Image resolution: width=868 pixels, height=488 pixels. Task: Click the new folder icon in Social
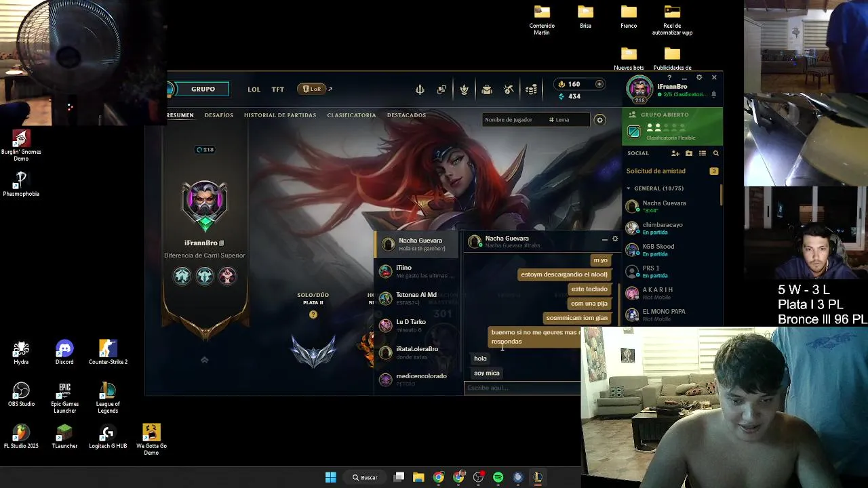click(x=689, y=153)
